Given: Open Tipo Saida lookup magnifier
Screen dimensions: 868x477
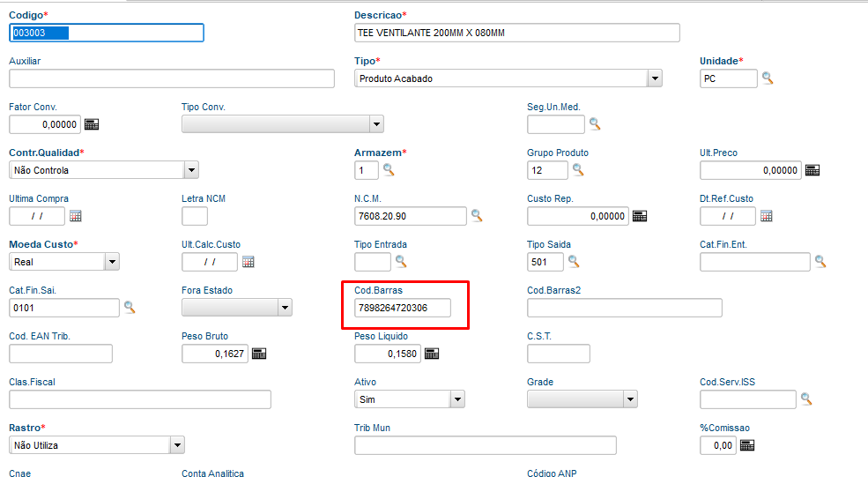Looking at the screenshot, I should pos(574,262).
